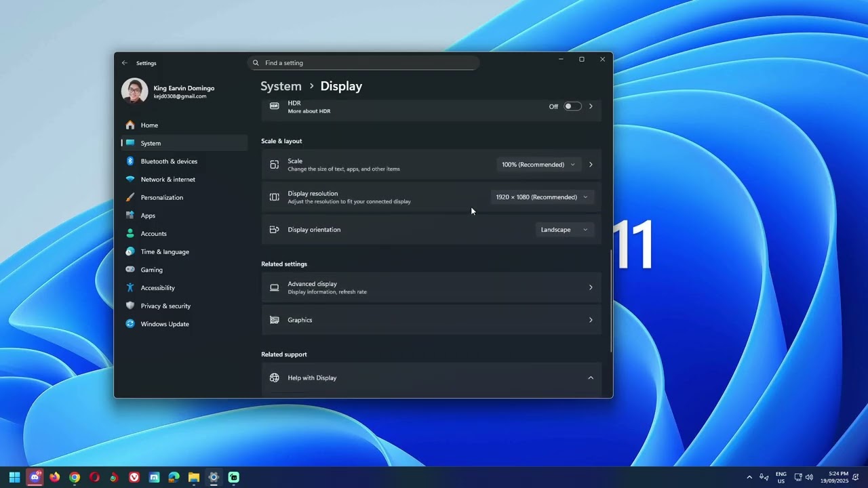Click the taskbar volume speaker icon
Viewport: 868px width, 488px height.
pos(809,477)
